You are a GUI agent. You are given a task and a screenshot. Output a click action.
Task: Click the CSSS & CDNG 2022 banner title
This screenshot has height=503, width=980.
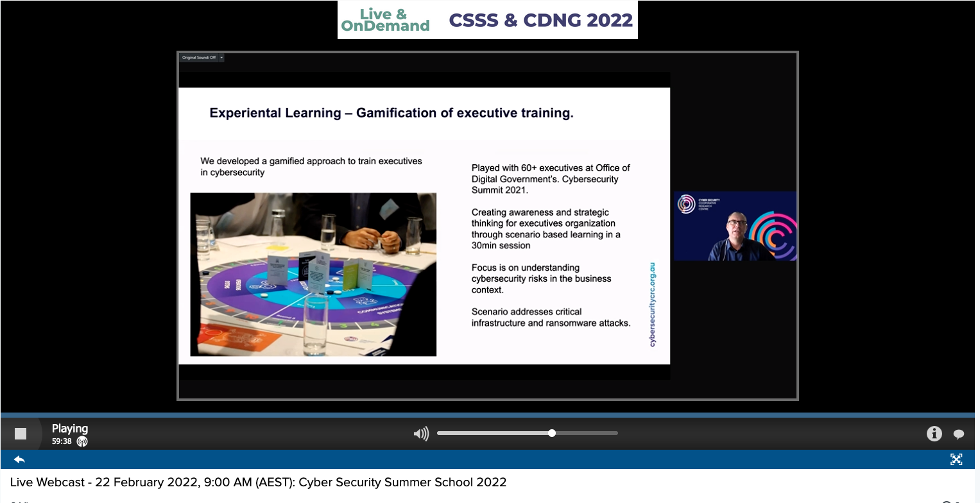click(x=540, y=21)
